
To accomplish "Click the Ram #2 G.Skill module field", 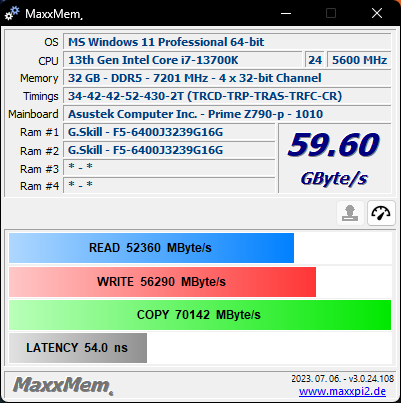I will pyautogui.click(x=169, y=150).
